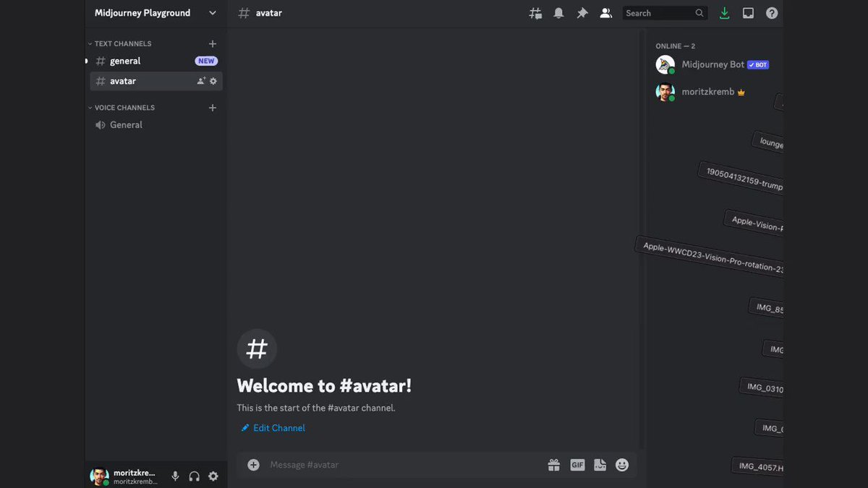The image size is (868, 488).
Task: Click the IMG_4057 file label
Action: coord(758,466)
